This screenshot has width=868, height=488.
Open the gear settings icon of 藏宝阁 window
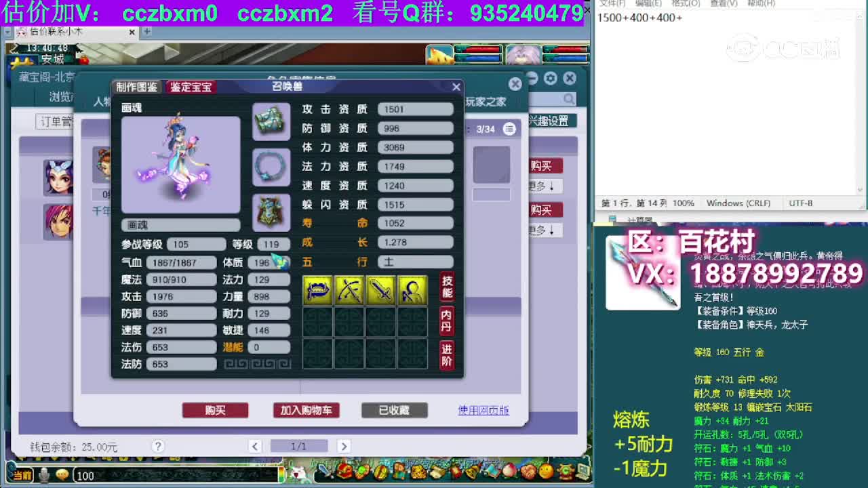[551, 79]
